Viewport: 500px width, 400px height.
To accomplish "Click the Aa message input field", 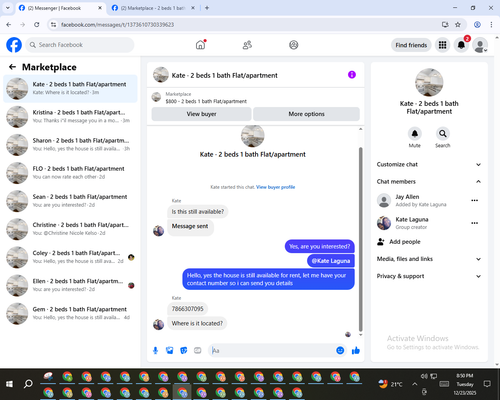I will pos(272,350).
